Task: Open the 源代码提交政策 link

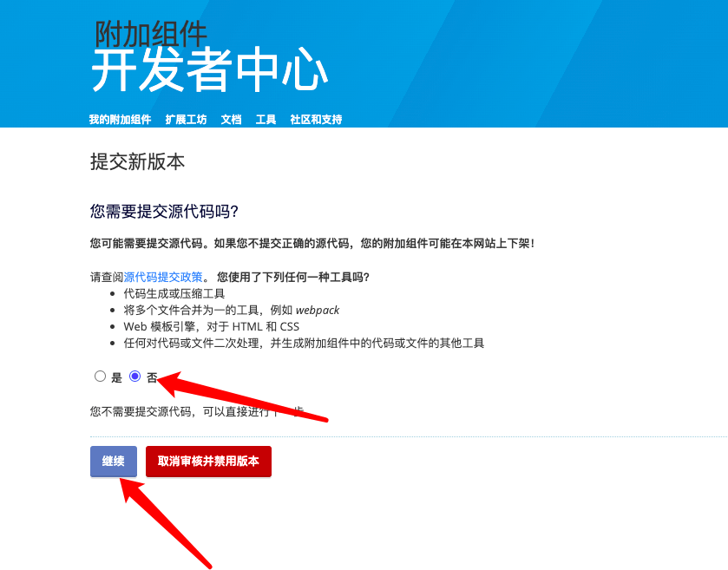Action: tap(163, 277)
